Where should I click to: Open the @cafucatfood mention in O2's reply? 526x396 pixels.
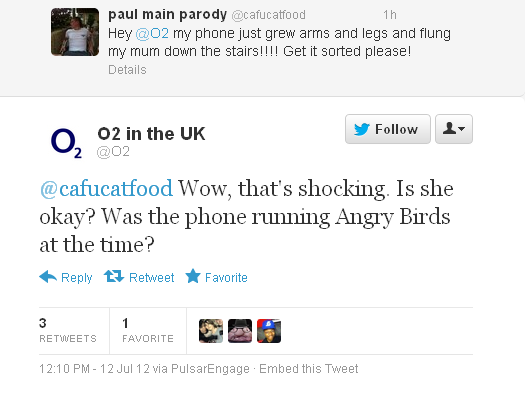[106, 188]
